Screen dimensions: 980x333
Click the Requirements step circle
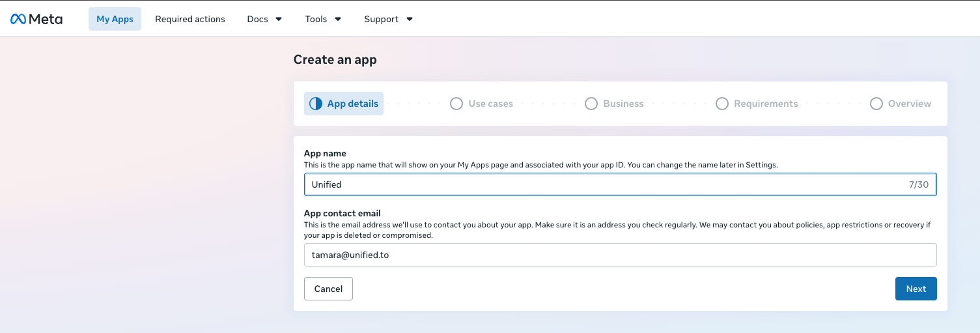pyautogui.click(x=722, y=104)
